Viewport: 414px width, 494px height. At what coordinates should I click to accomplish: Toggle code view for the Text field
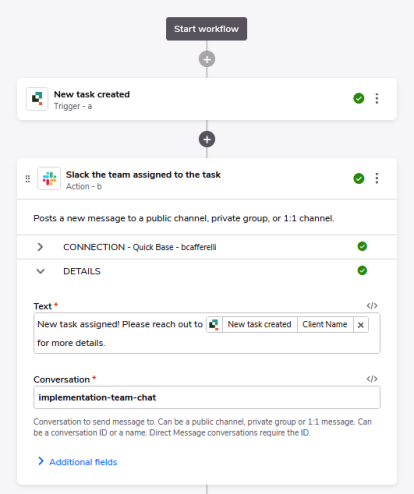pyautogui.click(x=372, y=305)
